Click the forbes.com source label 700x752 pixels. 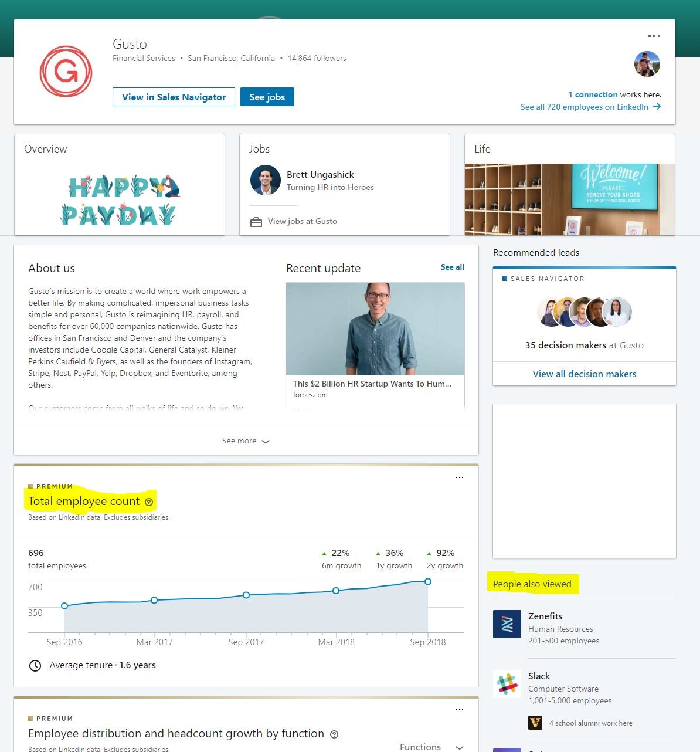(x=310, y=395)
